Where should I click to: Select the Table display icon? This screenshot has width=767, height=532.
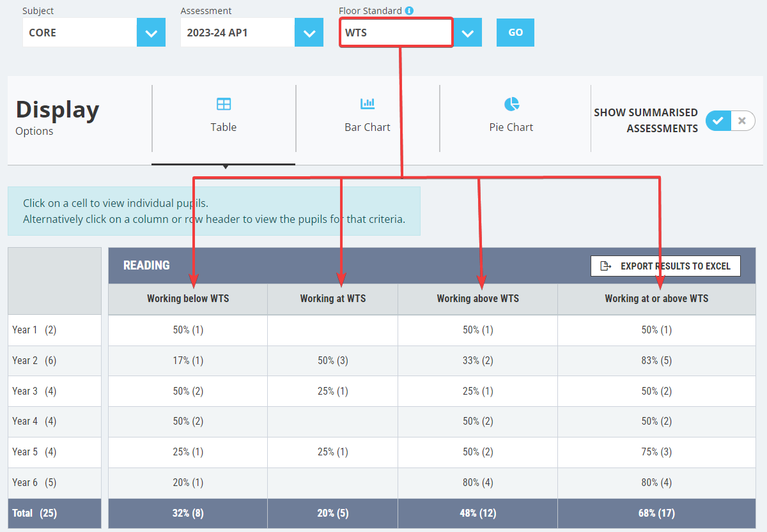[x=224, y=103]
